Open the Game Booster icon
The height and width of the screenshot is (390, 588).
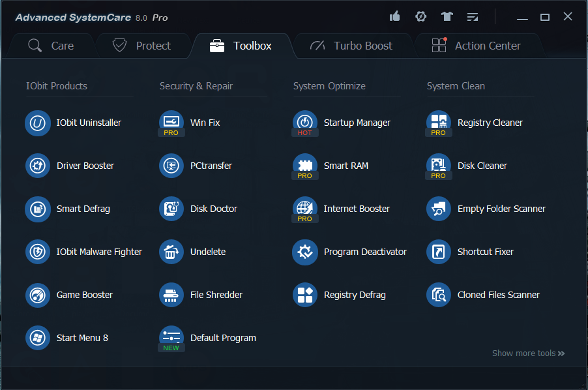click(38, 295)
